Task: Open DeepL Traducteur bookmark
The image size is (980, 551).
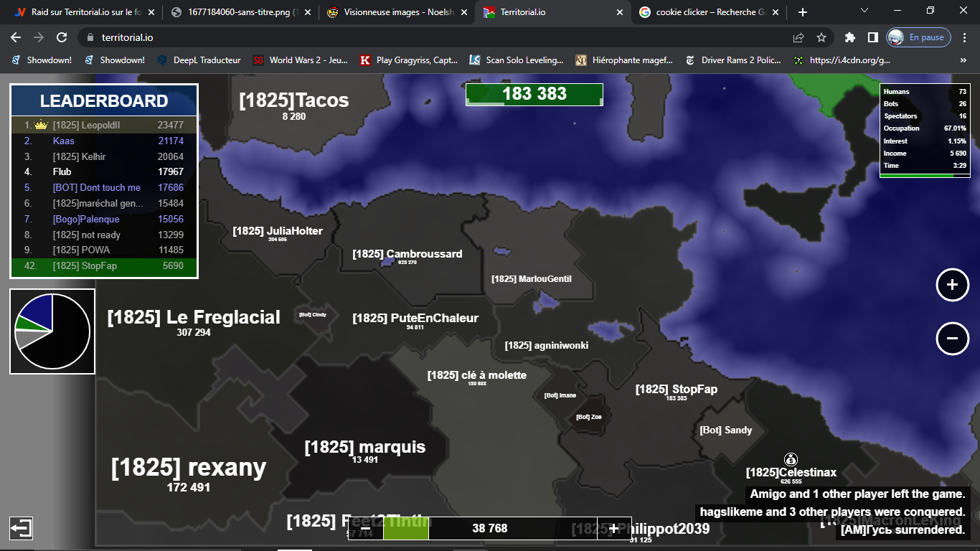Action: (199, 60)
